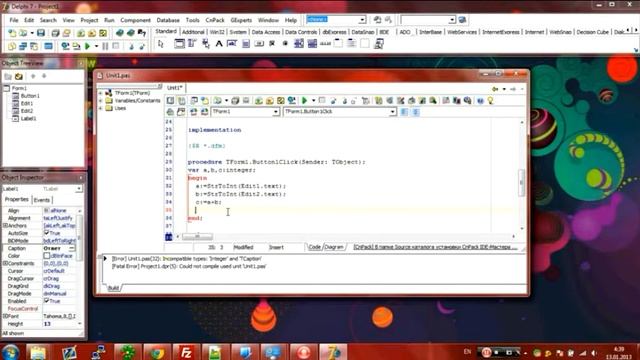The image size is (640, 360).
Task: Toggle the AutoSize True checkbox
Action: [x=47, y=233]
